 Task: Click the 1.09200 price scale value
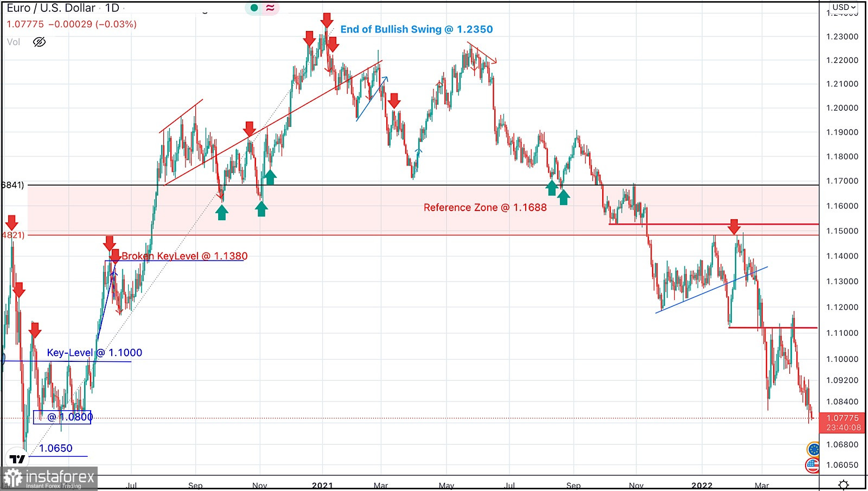click(x=842, y=380)
